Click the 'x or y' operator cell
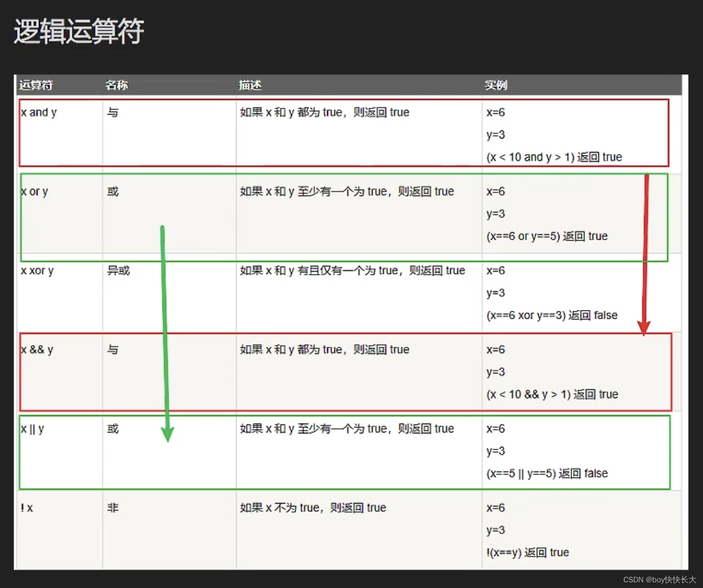703x588 pixels. tap(34, 192)
